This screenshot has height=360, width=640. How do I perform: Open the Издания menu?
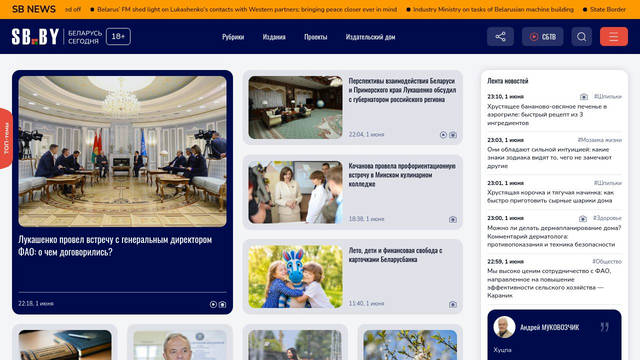pyautogui.click(x=274, y=37)
